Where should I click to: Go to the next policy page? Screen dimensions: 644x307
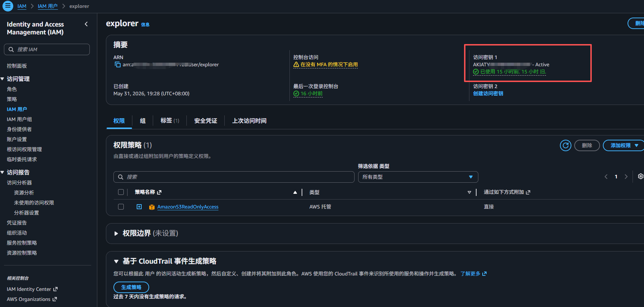(x=626, y=177)
